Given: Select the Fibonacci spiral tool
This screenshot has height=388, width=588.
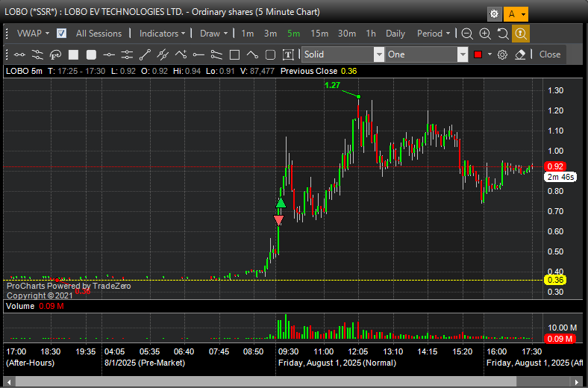Looking at the screenshot, I should (x=55, y=54).
